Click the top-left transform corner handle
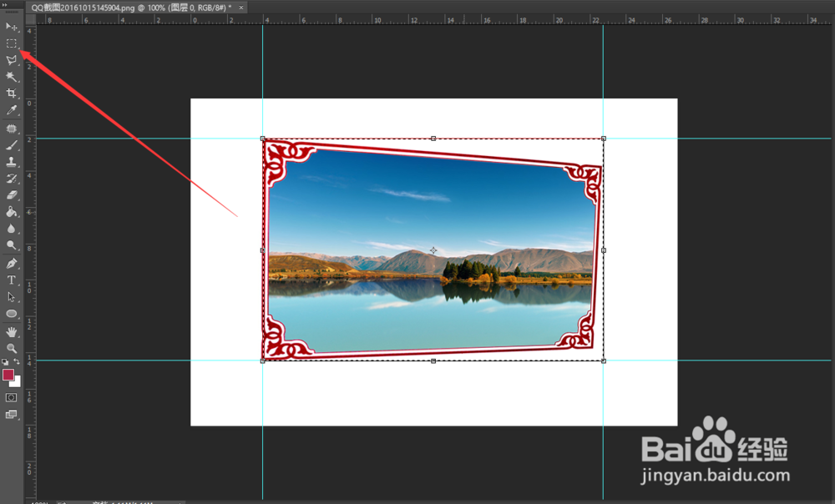835x504 pixels. pyautogui.click(x=262, y=139)
